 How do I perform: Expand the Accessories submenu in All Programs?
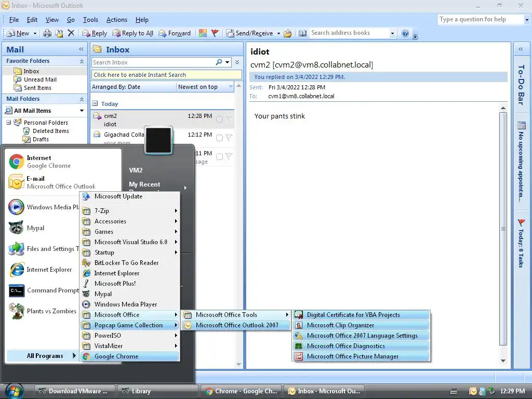coord(129,221)
